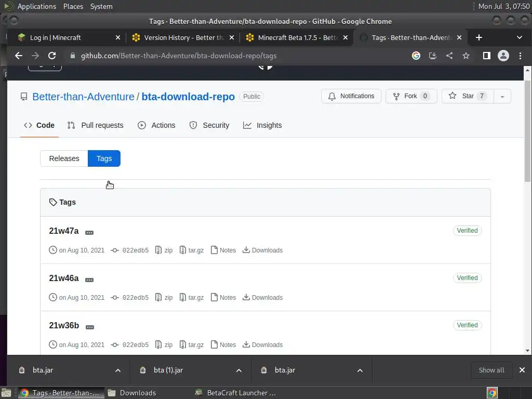The image size is (532, 399).
Task: Expand ellipsis details for 21w47a
Action: coord(89,233)
